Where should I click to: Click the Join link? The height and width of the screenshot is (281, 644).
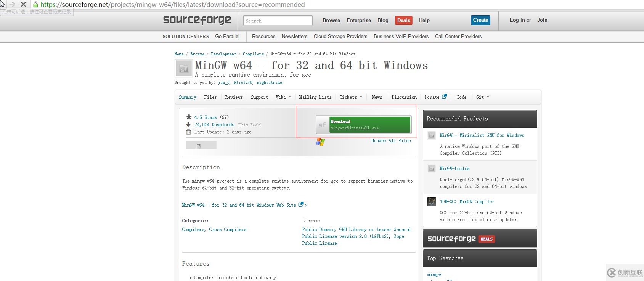(542, 20)
